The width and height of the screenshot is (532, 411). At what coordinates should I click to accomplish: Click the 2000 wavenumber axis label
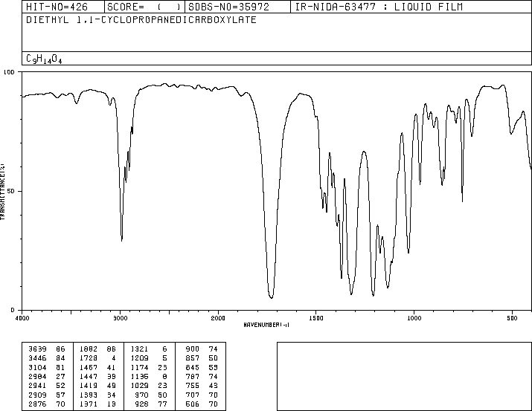[x=218, y=318]
